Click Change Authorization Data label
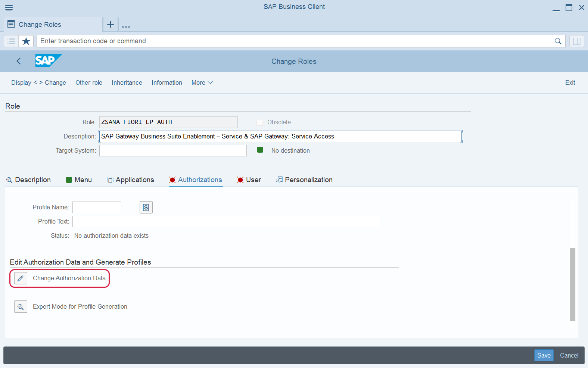This screenshot has width=588, height=368. [69, 278]
